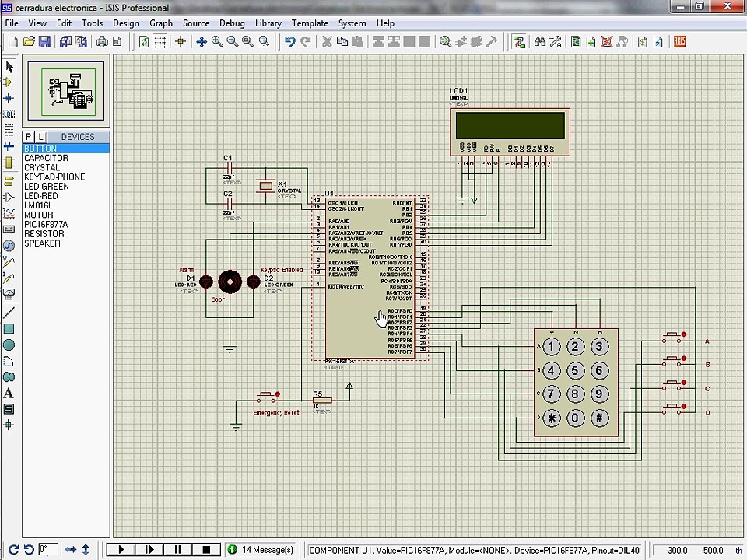
Task: Select the Virtual Instruments mode
Action: 9,294
